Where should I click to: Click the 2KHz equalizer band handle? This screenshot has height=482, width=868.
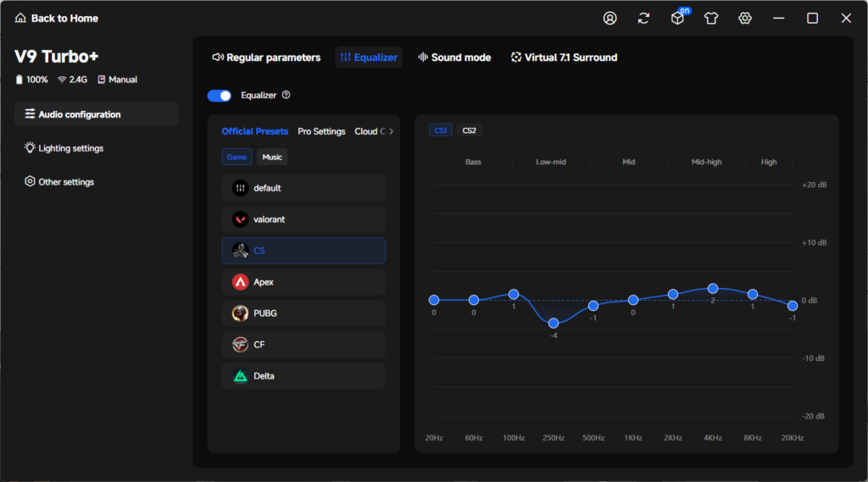click(673, 295)
